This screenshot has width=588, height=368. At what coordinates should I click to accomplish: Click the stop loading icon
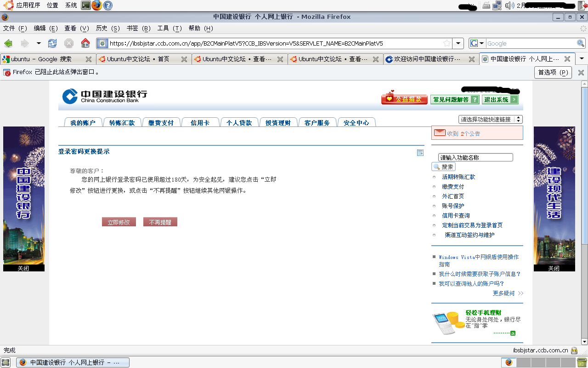pyautogui.click(x=69, y=43)
